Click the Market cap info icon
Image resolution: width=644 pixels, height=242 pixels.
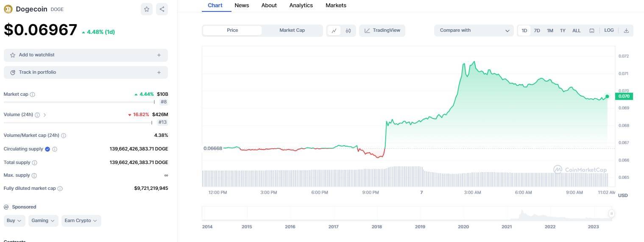(33, 95)
